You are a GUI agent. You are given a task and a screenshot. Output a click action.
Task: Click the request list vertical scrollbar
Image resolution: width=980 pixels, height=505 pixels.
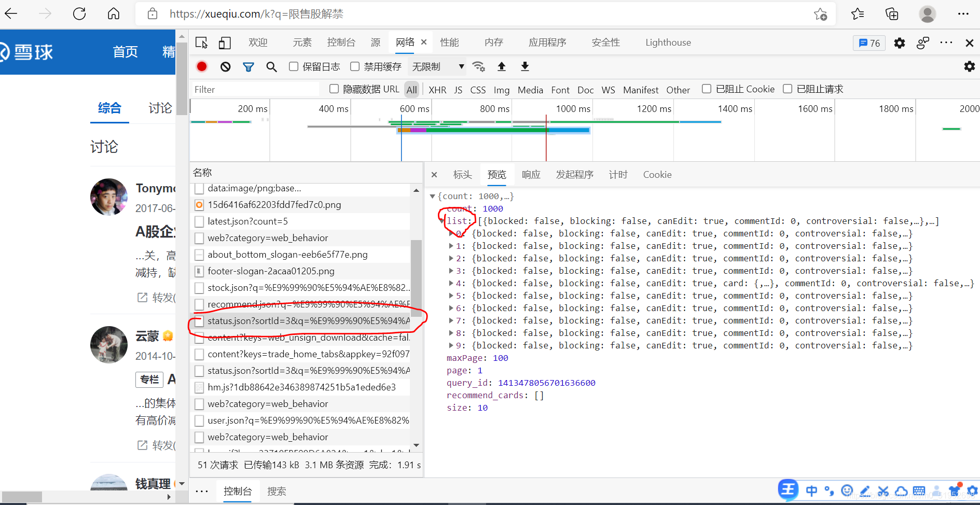click(416, 278)
